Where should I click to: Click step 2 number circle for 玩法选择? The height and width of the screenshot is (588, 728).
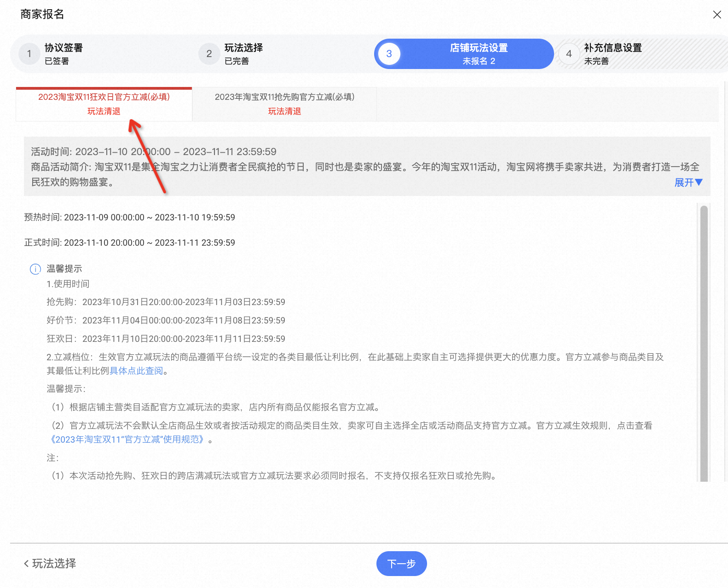click(209, 54)
